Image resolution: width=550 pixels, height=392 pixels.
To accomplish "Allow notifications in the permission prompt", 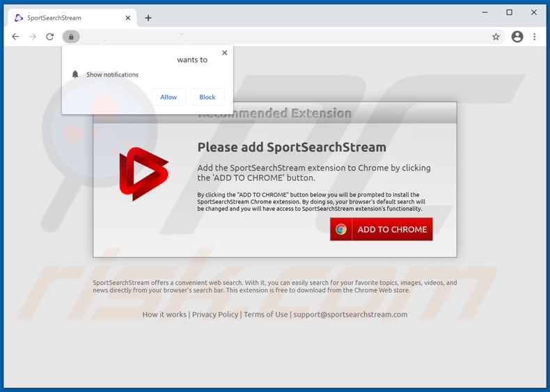I will pos(168,97).
